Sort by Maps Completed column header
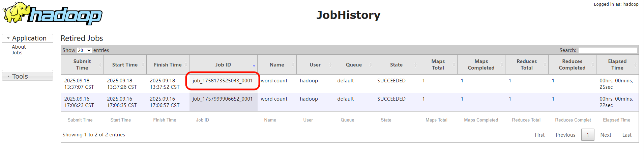The image size is (644, 160). tap(481, 64)
